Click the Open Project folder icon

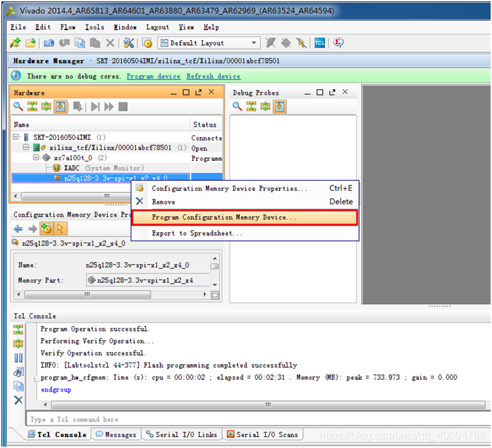point(31,43)
